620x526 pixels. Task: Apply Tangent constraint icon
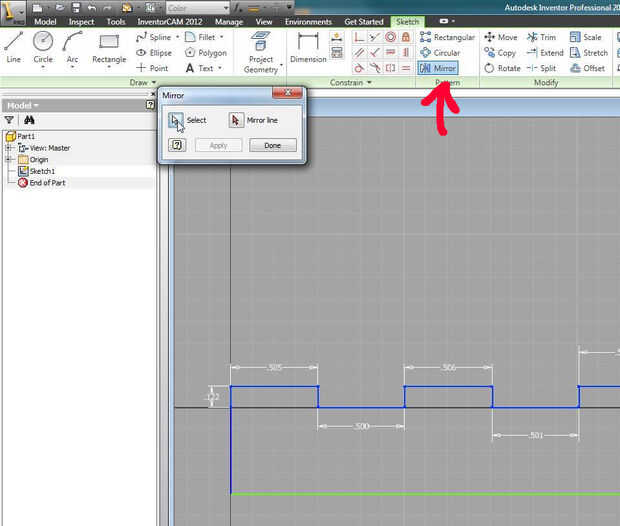click(359, 68)
